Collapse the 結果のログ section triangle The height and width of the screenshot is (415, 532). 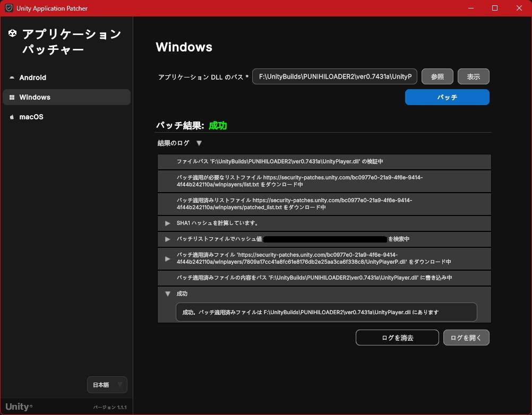pos(199,143)
